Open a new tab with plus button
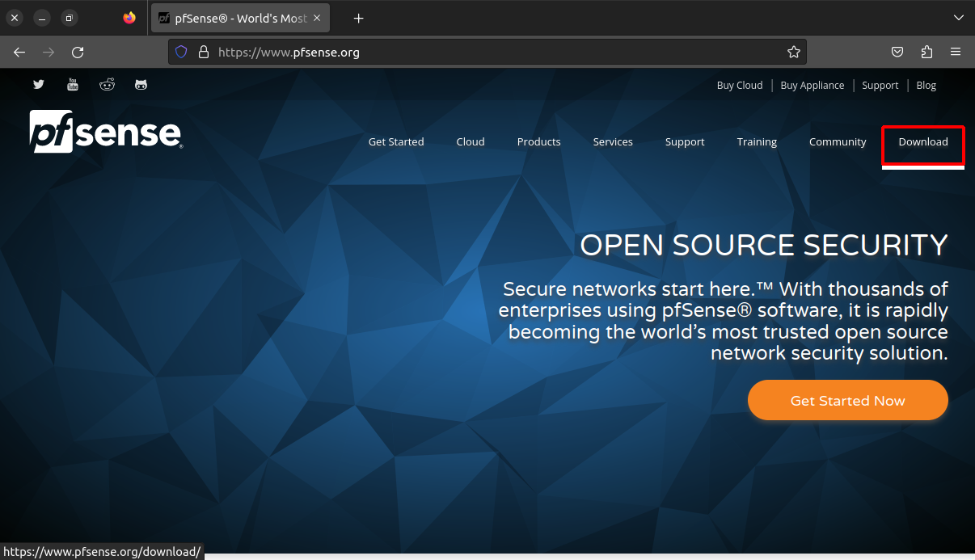975x560 pixels. tap(359, 18)
